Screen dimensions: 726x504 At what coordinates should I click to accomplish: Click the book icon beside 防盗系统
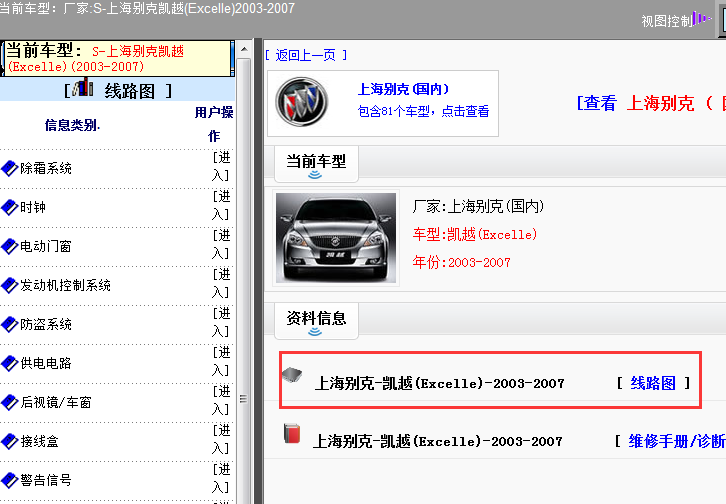[x=9, y=324]
